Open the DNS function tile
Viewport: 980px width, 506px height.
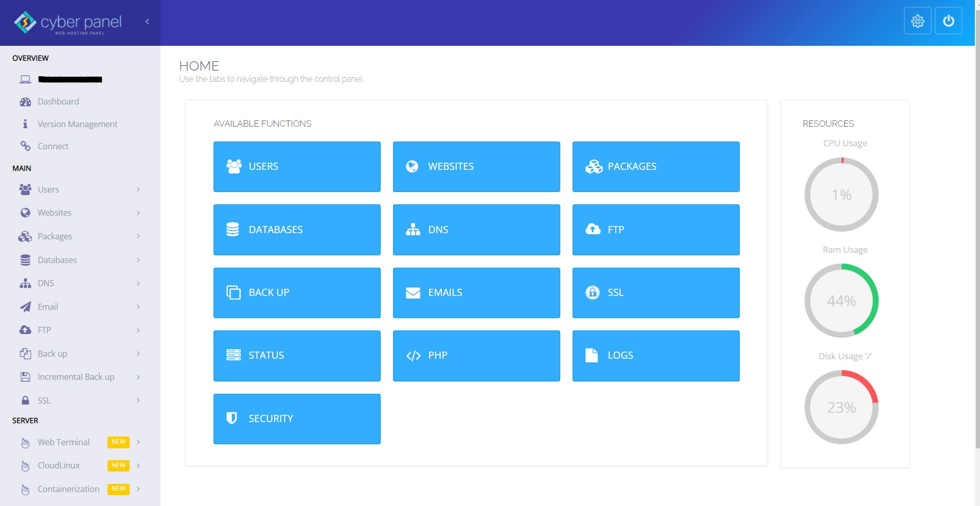[476, 230]
